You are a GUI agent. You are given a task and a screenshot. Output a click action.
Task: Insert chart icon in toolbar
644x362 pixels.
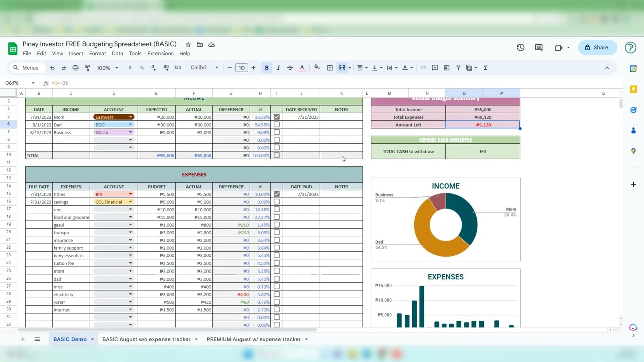[x=446, y=68]
